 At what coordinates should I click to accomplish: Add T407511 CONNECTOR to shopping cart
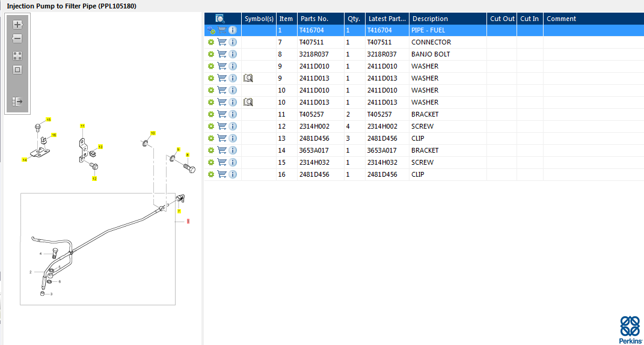(x=222, y=42)
